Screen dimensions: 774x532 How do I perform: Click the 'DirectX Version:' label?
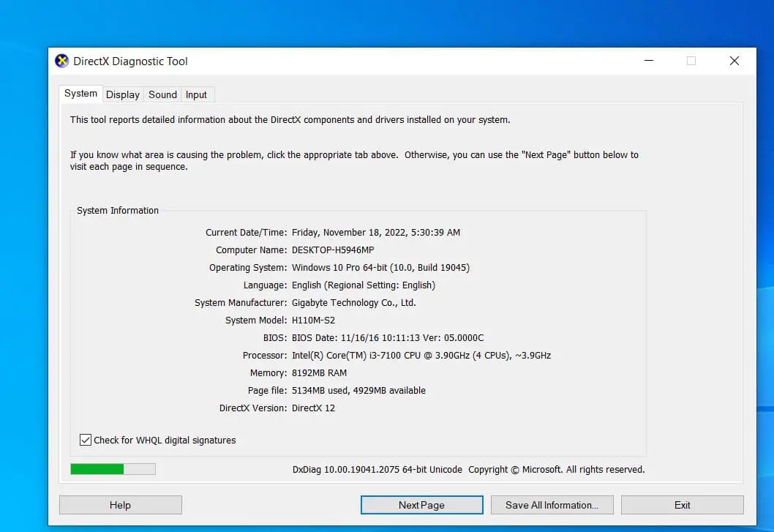click(x=252, y=408)
